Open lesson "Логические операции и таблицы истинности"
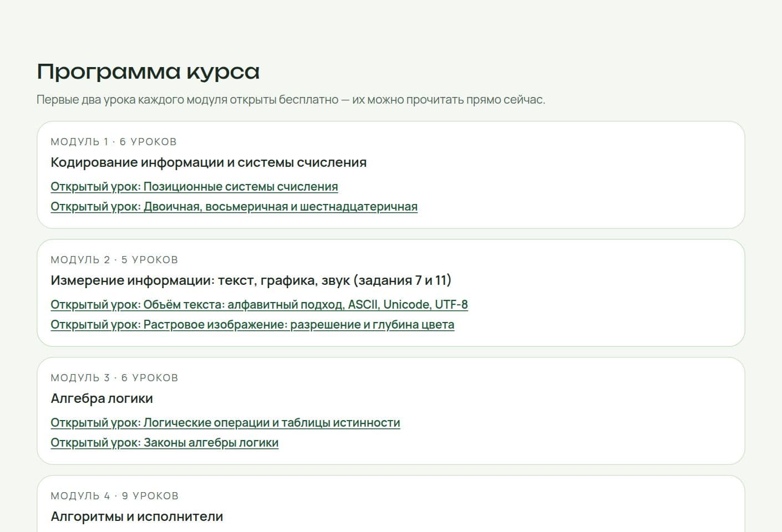Image resolution: width=782 pixels, height=532 pixels. coord(225,423)
